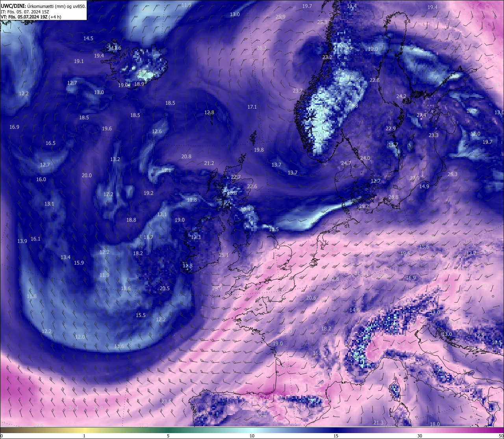Click the map value '13.1'

pyautogui.click(x=49, y=204)
